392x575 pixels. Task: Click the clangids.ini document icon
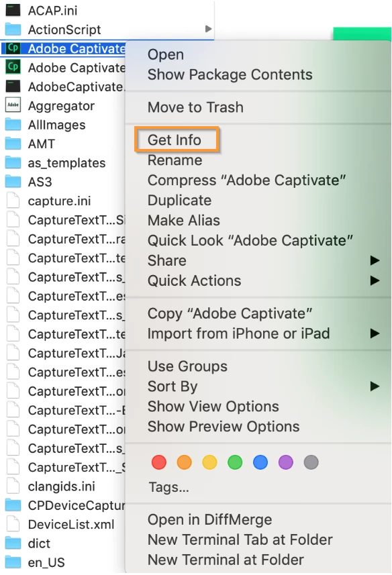click(13, 486)
